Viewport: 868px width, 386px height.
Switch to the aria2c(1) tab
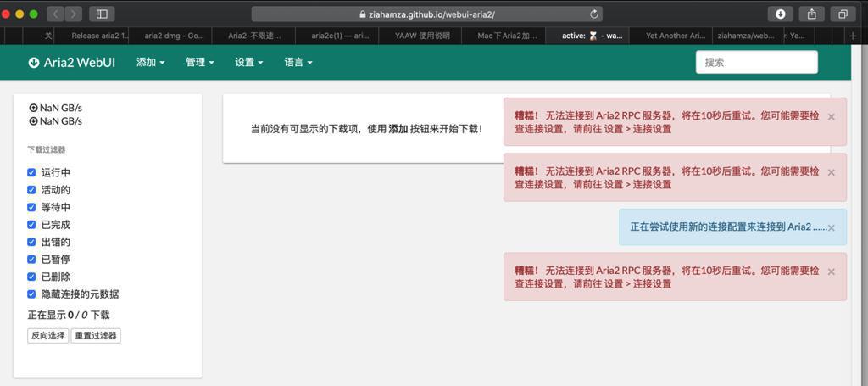click(337, 36)
